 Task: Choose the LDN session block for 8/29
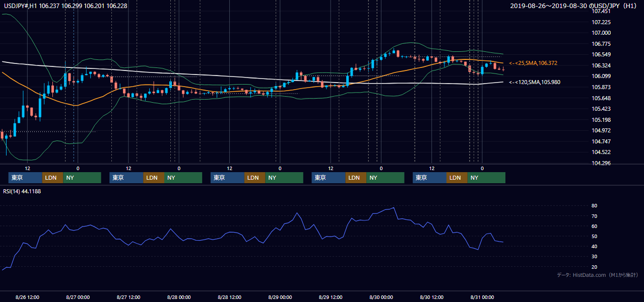(x=356, y=178)
